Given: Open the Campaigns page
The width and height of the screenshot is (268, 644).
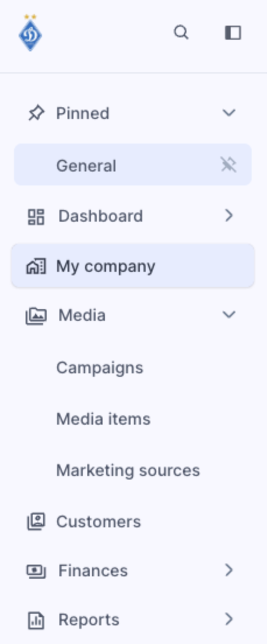Looking at the screenshot, I should coord(100,367).
